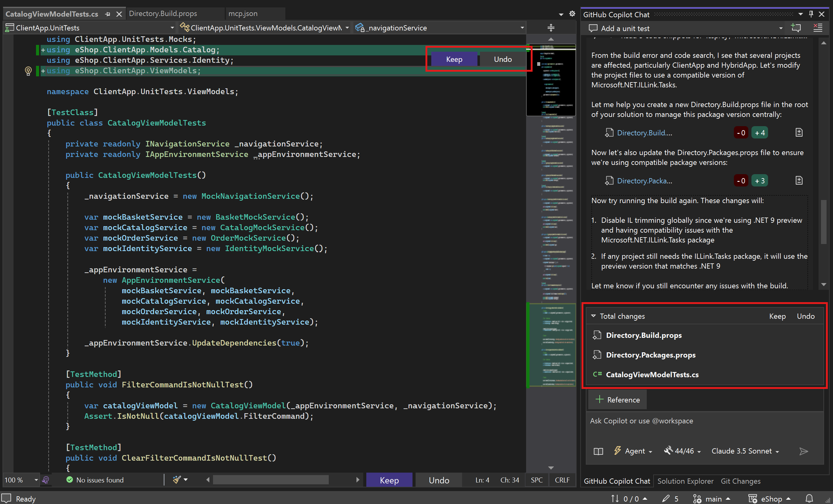
Task: Open the prompt library book icon
Action: pyautogui.click(x=598, y=451)
